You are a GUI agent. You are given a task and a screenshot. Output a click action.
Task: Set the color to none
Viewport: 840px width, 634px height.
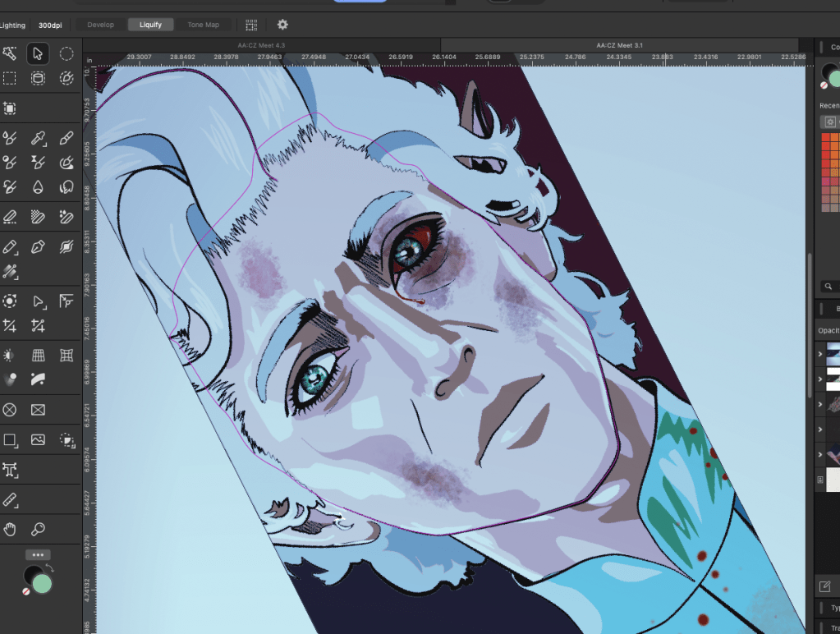[x=26, y=591]
